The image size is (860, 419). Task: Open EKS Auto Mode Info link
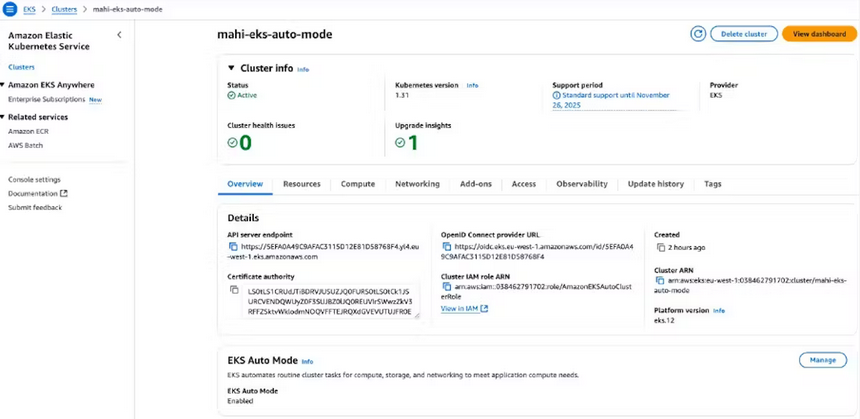(307, 361)
